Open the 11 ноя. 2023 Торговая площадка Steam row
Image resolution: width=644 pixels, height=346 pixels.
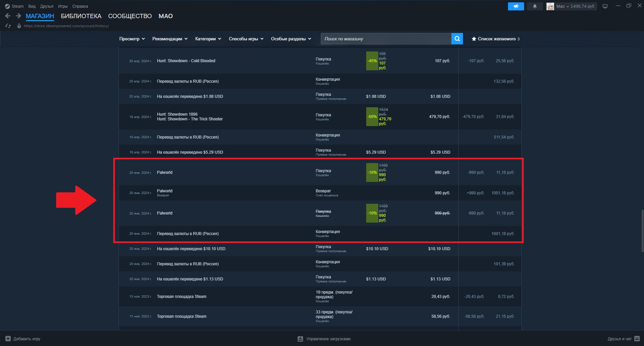click(320, 316)
